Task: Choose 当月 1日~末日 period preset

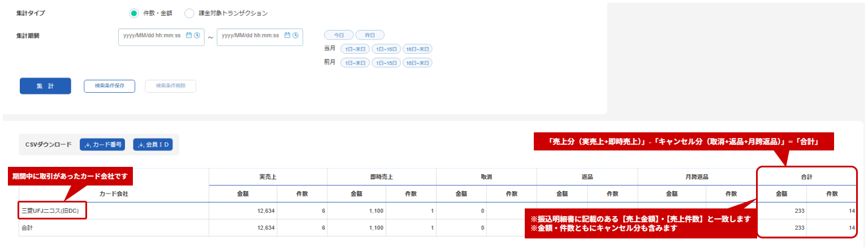Action: pos(355,49)
